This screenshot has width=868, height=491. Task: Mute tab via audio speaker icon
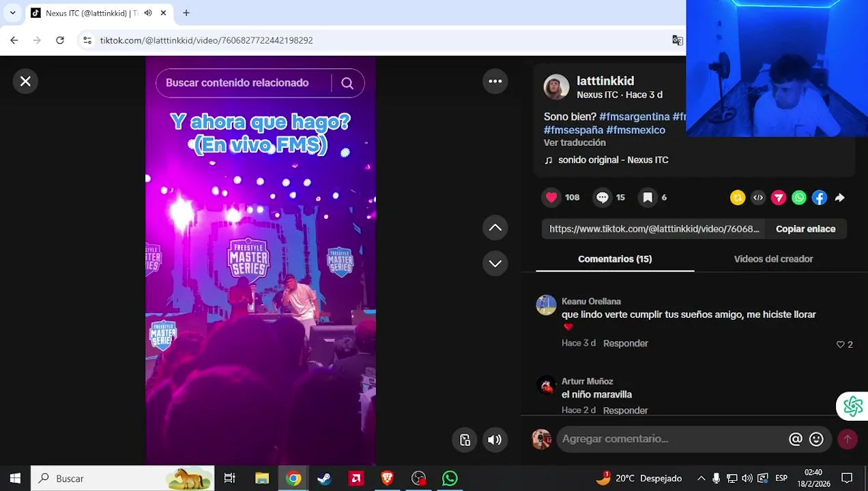tap(147, 13)
